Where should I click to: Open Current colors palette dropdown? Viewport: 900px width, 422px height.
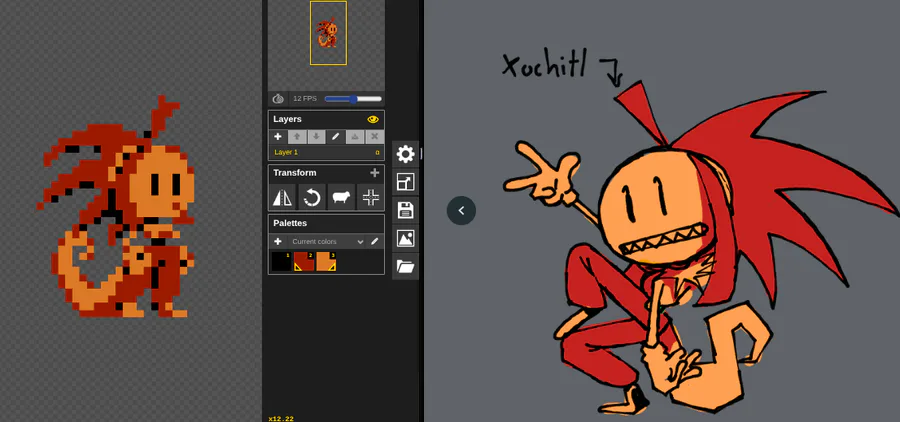[327, 242]
